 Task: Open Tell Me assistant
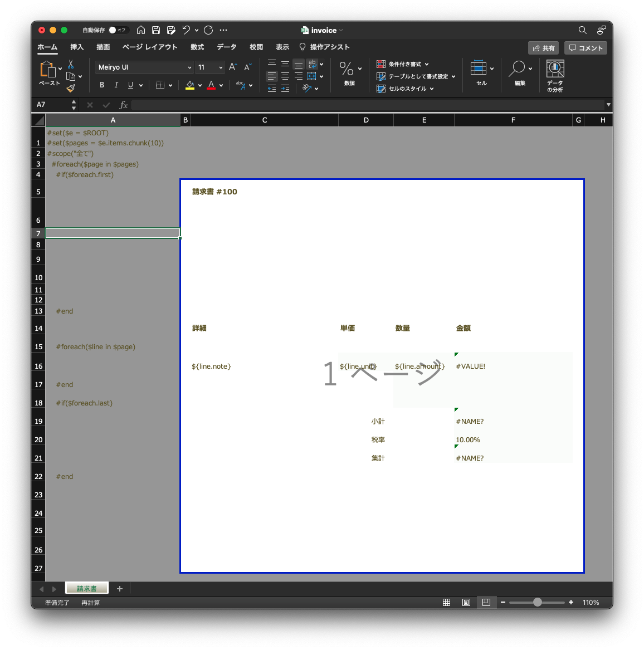click(324, 47)
